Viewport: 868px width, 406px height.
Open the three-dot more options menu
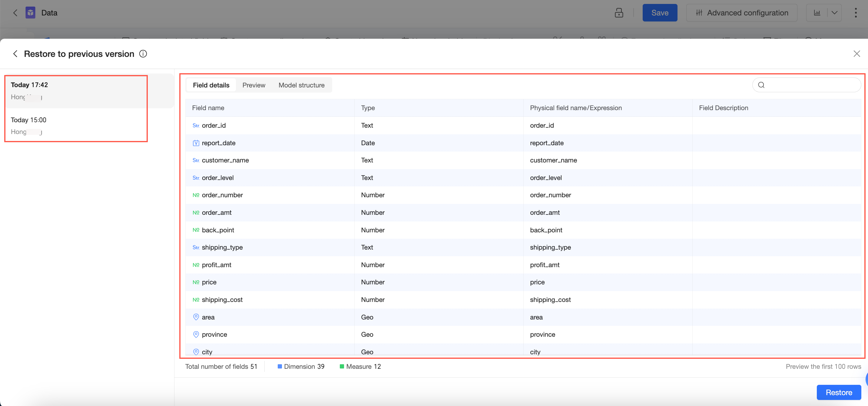(856, 13)
